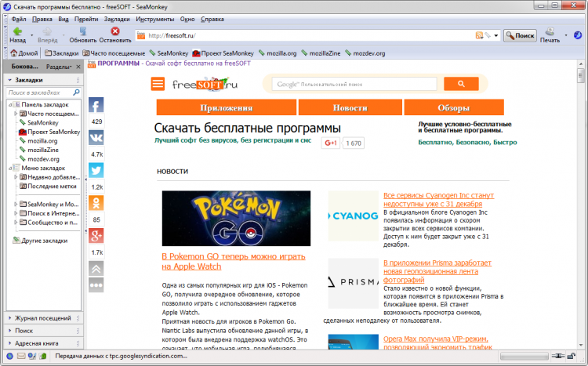Open Приложения site section
The width and height of the screenshot is (588, 366).
[x=227, y=107]
